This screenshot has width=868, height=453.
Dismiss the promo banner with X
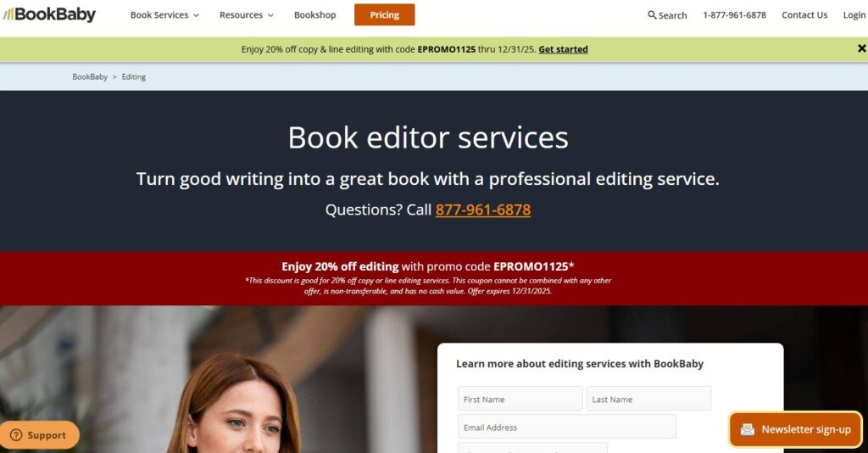pyautogui.click(x=861, y=48)
